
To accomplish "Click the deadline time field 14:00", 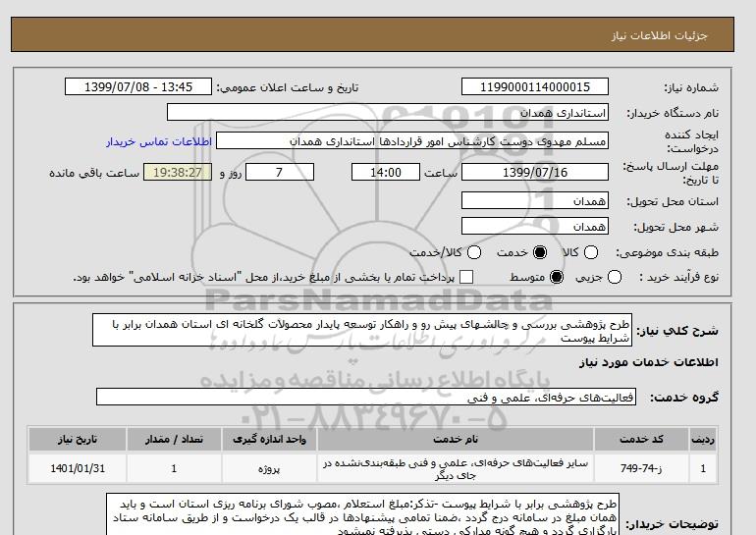I will pos(386,172).
